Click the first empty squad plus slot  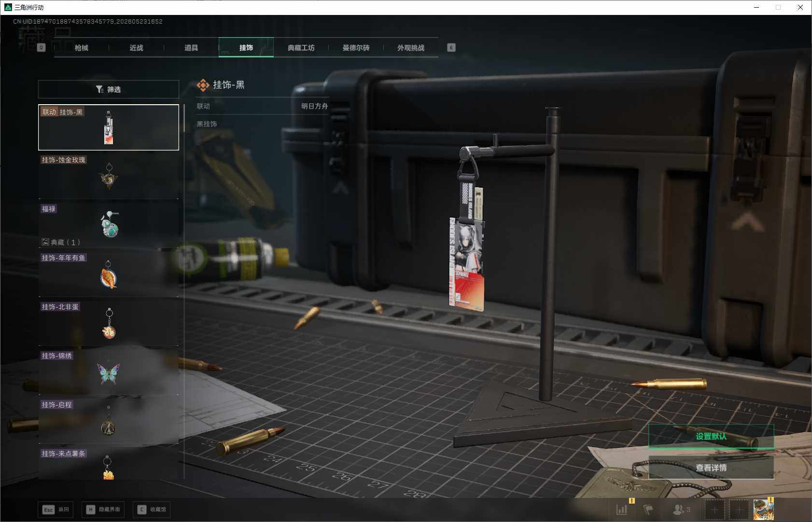click(x=714, y=509)
